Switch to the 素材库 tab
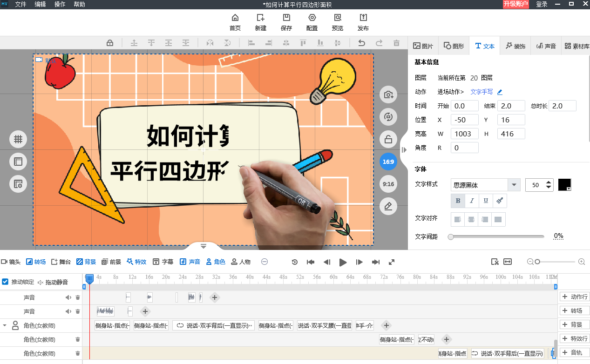The image size is (590, 364). pyautogui.click(x=576, y=46)
